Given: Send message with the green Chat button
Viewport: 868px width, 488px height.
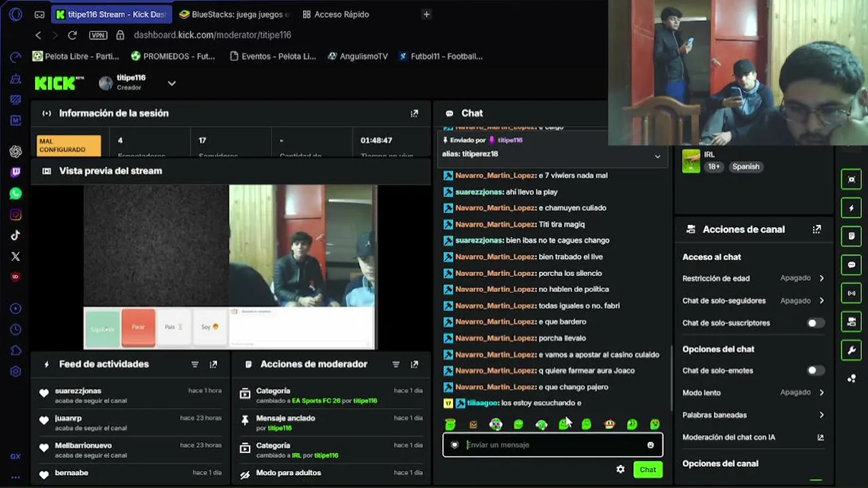Looking at the screenshot, I should tap(648, 469).
